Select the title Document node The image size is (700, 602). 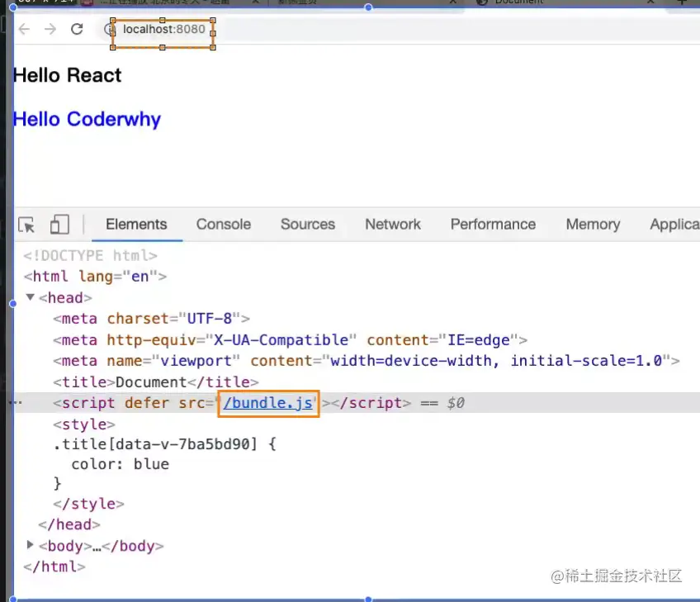(156, 382)
